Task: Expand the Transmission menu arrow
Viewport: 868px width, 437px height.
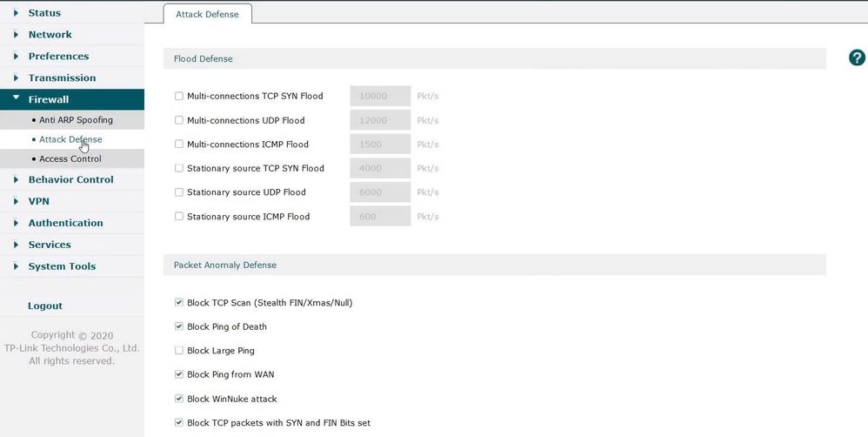Action: [16, 77]
